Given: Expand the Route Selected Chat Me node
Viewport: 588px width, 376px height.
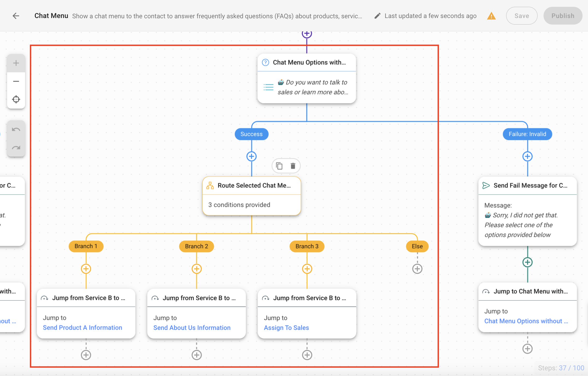Looking at the screenshot, I should 251,195.
